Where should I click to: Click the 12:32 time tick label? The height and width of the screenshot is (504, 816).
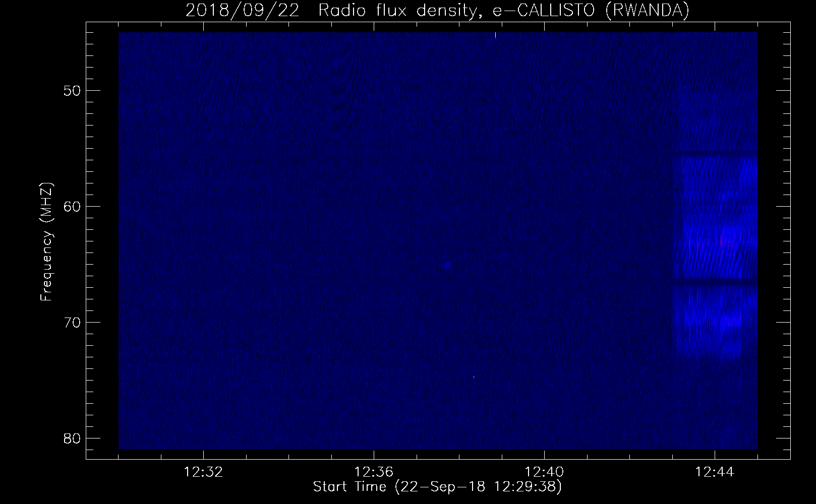tap(203, 472)
